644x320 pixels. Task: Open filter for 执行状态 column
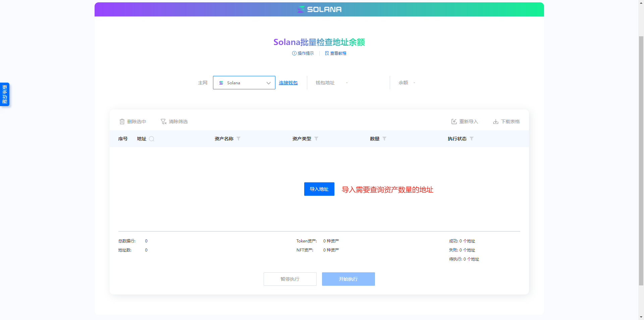[x=472, y=139]
